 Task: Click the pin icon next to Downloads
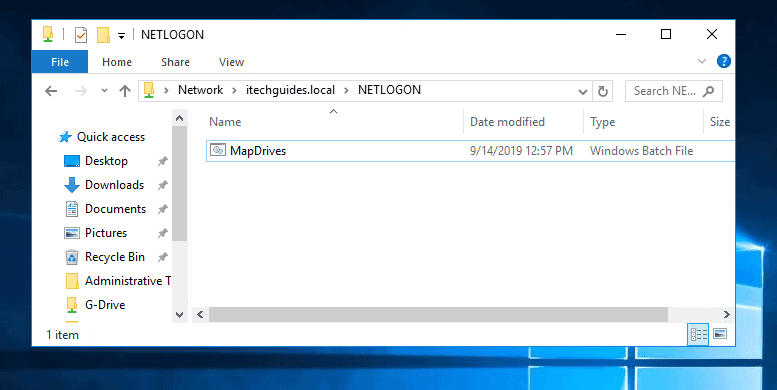pos(163,185)
